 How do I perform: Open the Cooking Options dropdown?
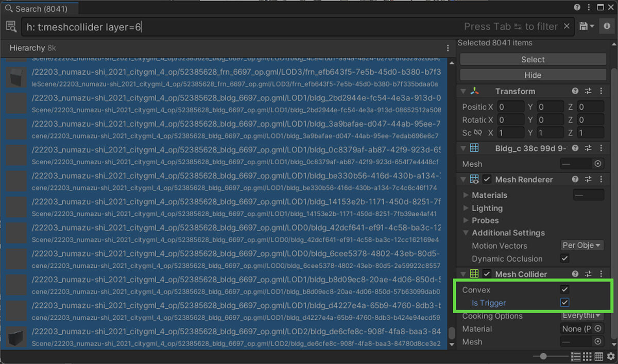581,316
